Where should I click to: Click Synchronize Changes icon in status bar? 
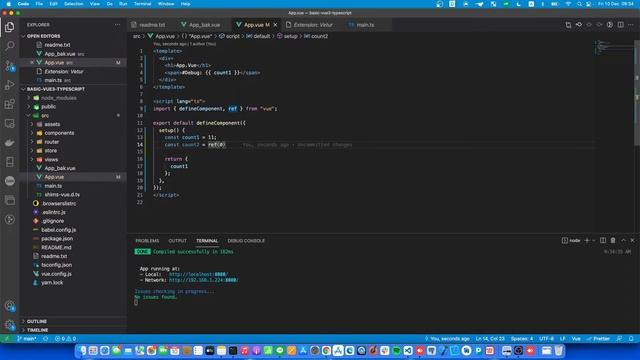pyautogui.click(x=46, y=339)
